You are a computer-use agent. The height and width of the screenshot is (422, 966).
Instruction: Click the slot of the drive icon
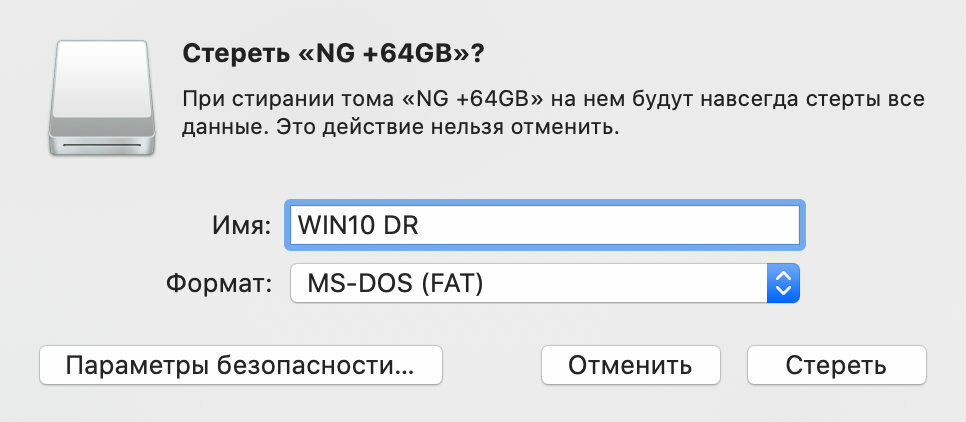point(102,146)
